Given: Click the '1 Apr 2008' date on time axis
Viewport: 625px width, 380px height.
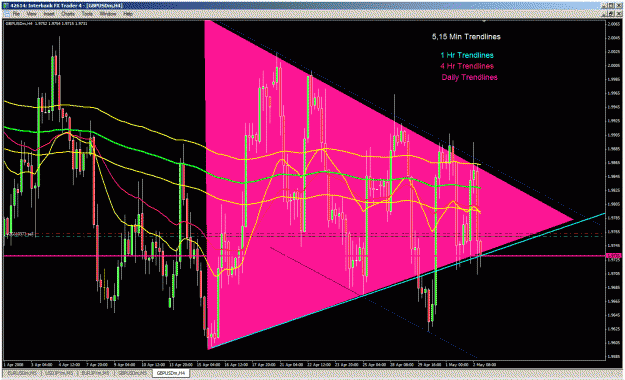Looking at the screenshot, I should [x=14, y=364].
